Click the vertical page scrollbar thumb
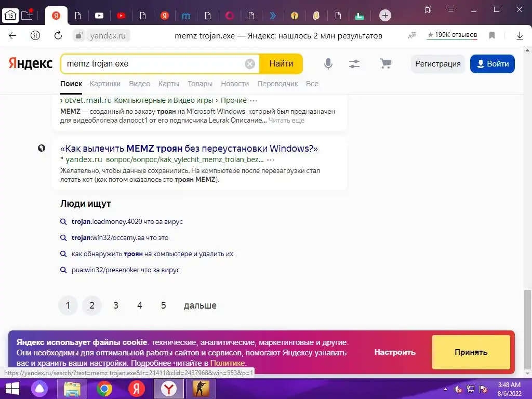Viewport: 532px width, 399px height. click(x=527, y=329)
